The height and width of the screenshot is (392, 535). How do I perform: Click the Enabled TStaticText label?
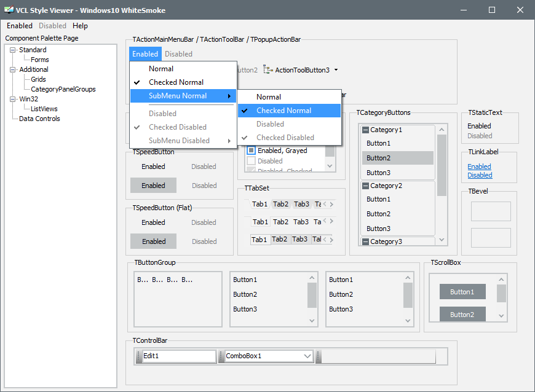[479, 126]
